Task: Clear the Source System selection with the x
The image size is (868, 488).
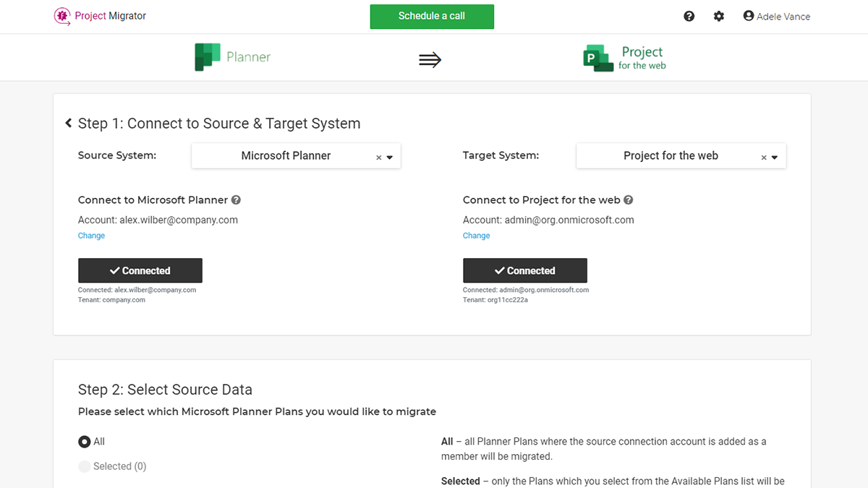Action: coord(378,155)
